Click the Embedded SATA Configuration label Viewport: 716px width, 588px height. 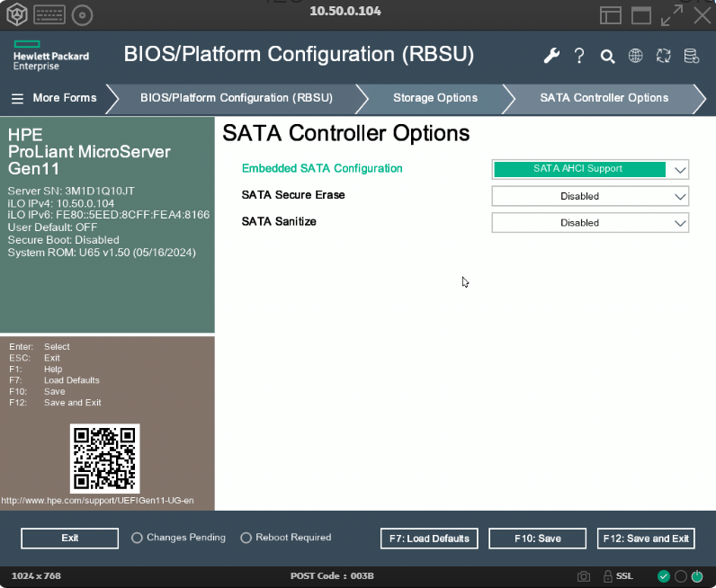(x=322, y=168)
